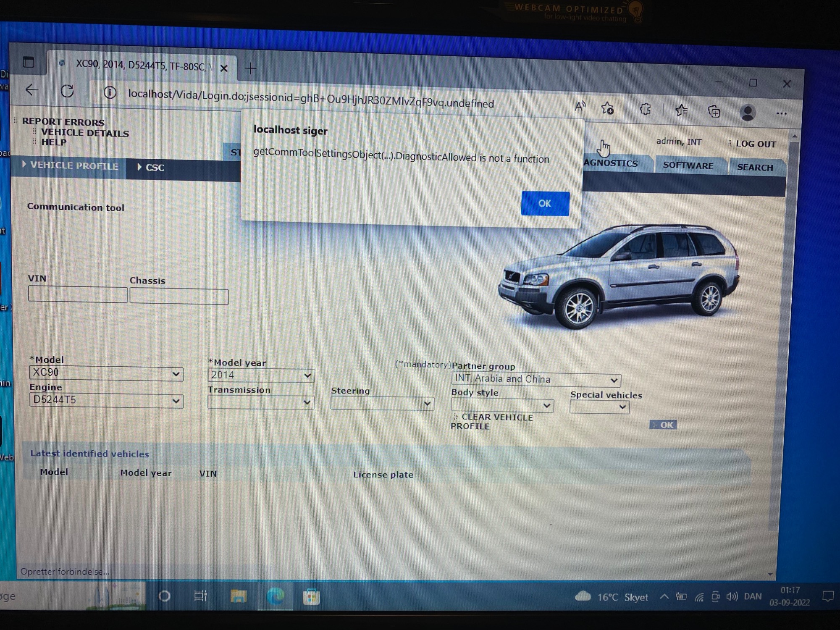Click into the VIN input field
The width and height of the screenshot is (840, 630).
[78, 294]
